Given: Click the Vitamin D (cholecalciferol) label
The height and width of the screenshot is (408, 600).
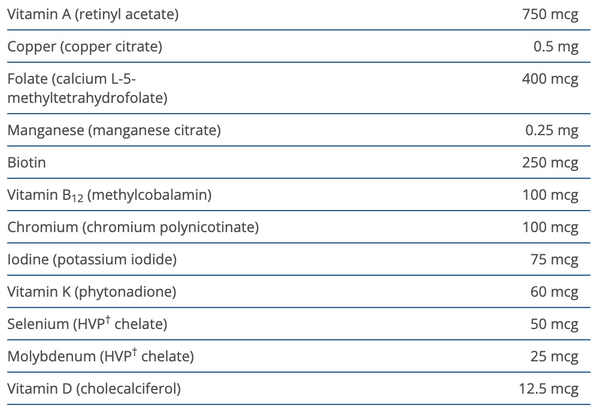Looking at the screenshot, I should point(95,388).
